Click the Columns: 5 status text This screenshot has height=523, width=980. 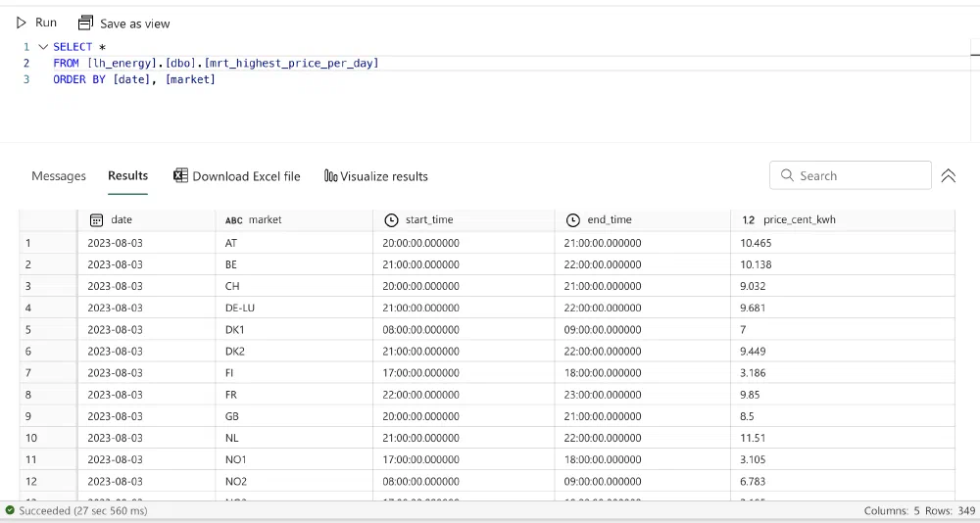pos(891,511)
